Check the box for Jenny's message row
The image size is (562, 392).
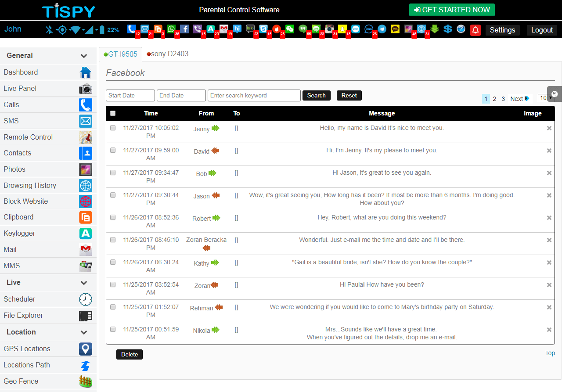113,128
